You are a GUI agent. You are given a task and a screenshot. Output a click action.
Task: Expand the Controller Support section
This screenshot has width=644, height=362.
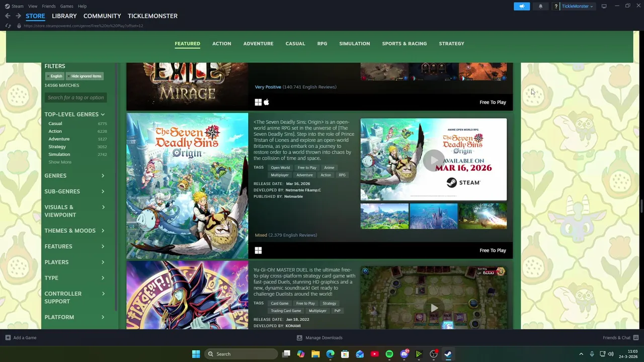pos(74,297)
